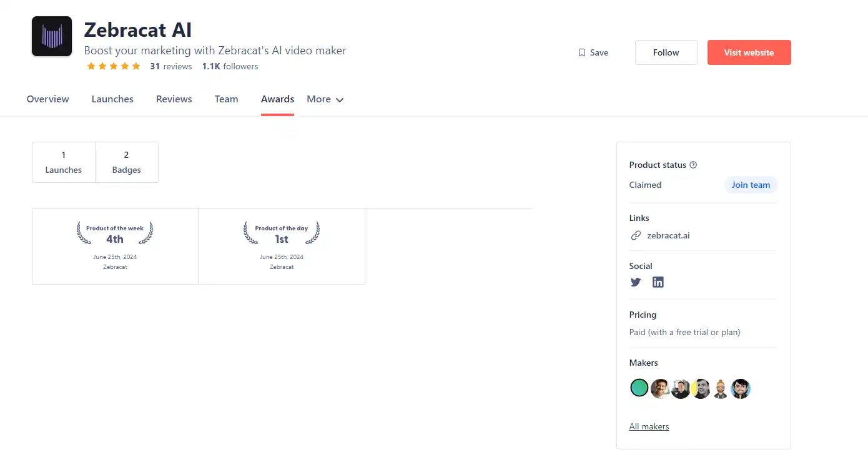The image size is (868, 460).
Task: Click 'Paid (with a free trial or plan)' text
Action: tap(684, 332)
